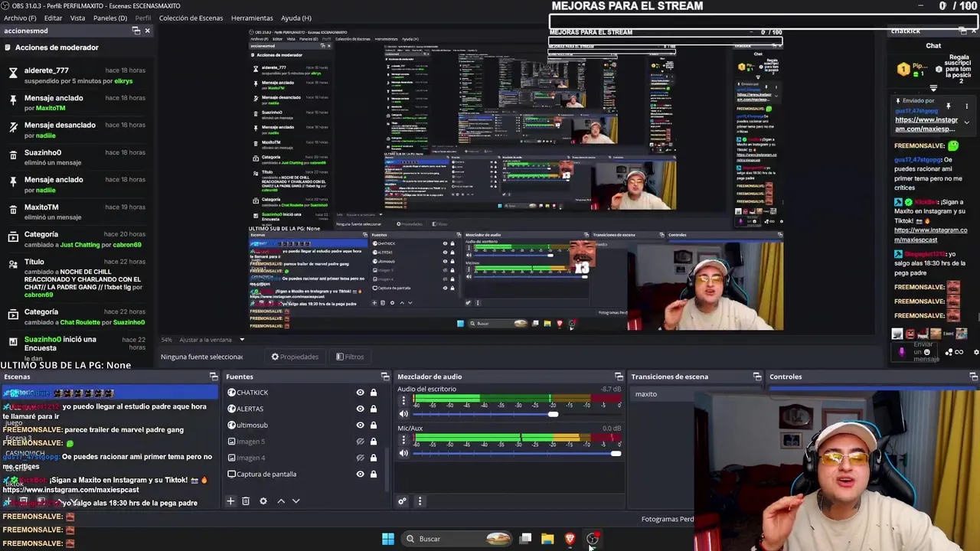The height and width of the screenshot is (551, 980).
Task: Open advanced audio properties gear icon
Action: pos(402,501)
